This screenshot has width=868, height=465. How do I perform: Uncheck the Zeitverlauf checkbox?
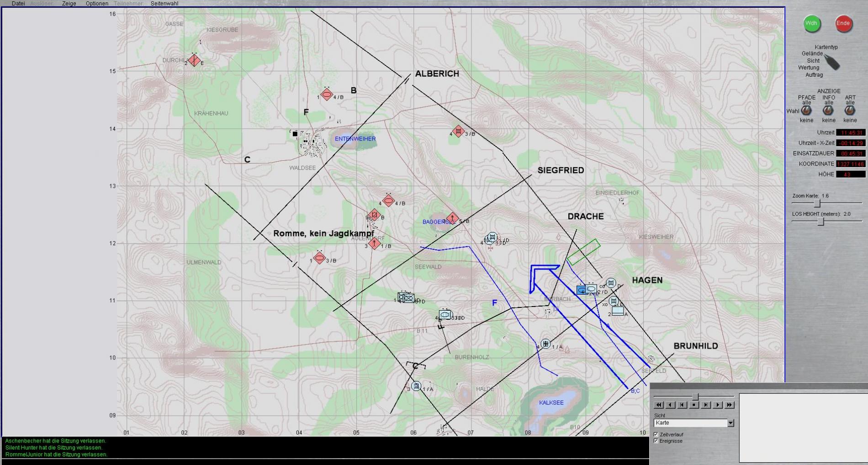(x=656, y=434)
